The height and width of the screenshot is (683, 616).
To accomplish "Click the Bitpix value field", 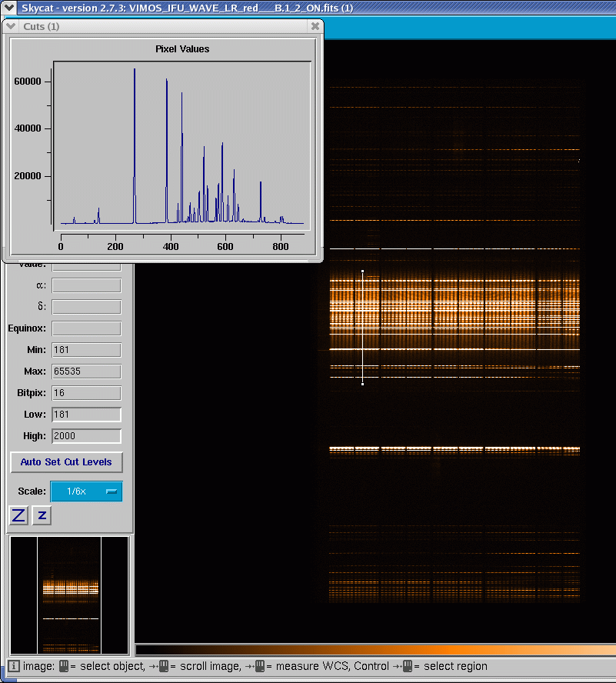I will pyautogui.click(x=86, y=393).
